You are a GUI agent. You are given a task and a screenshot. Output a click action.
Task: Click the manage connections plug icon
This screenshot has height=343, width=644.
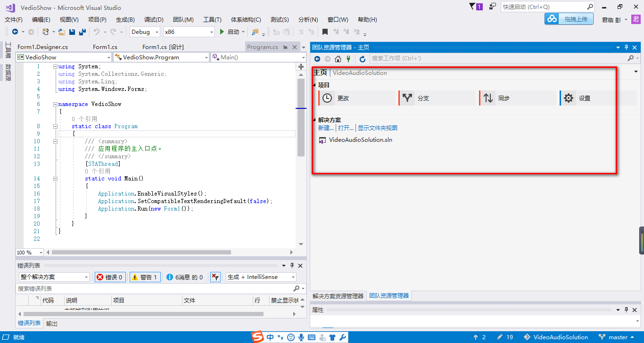(x=348, y=59)
